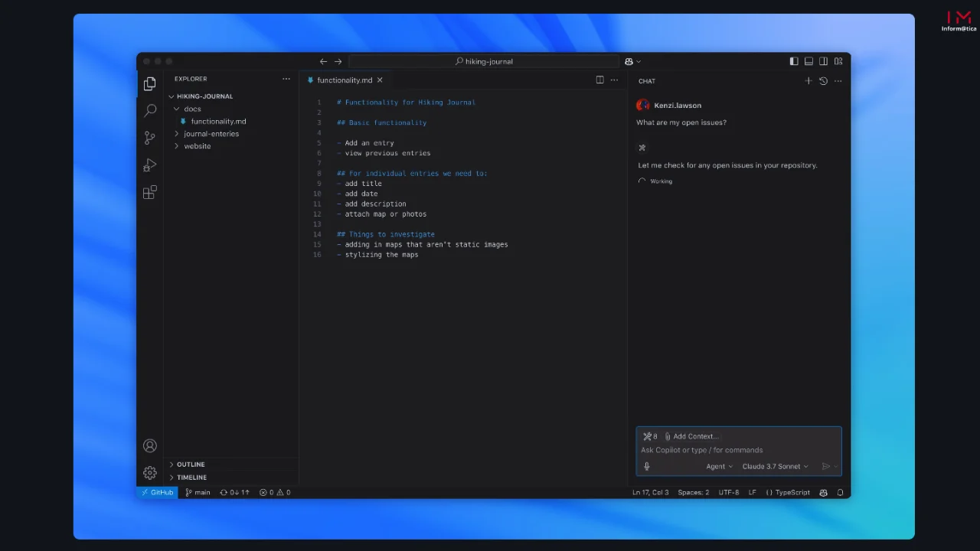Image resolution: width=980 pixels, height=551 pixels.
Task: Switch branch via main status item
Action: click(198, 492)
